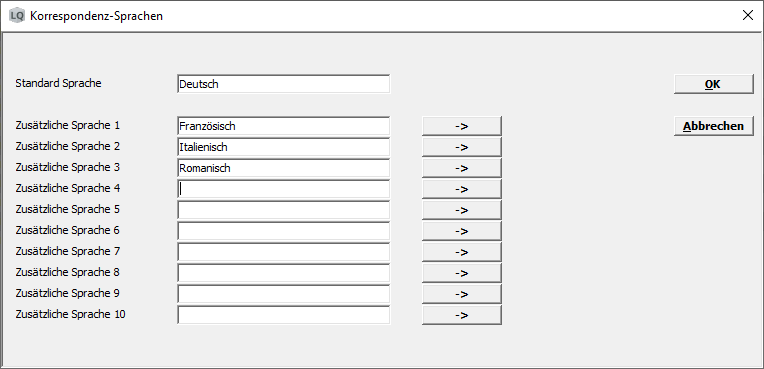
Task: Click arrow button for Zusätzliche Sprache 5
Action: (461, 210)
